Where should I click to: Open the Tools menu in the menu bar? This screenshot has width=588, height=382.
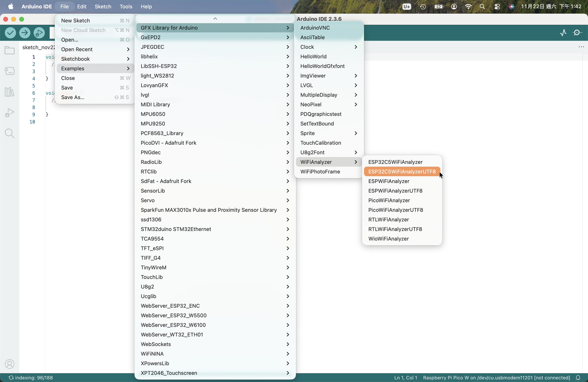126,7
